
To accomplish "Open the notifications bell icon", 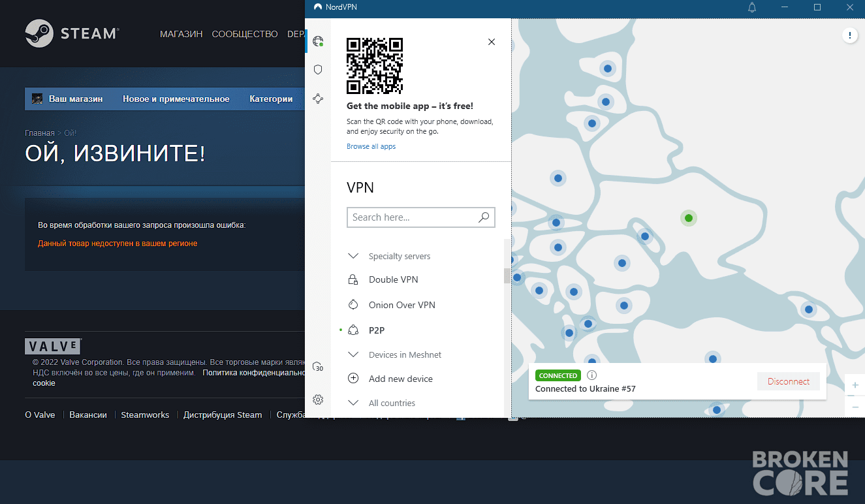I will [x=752, y=7].
